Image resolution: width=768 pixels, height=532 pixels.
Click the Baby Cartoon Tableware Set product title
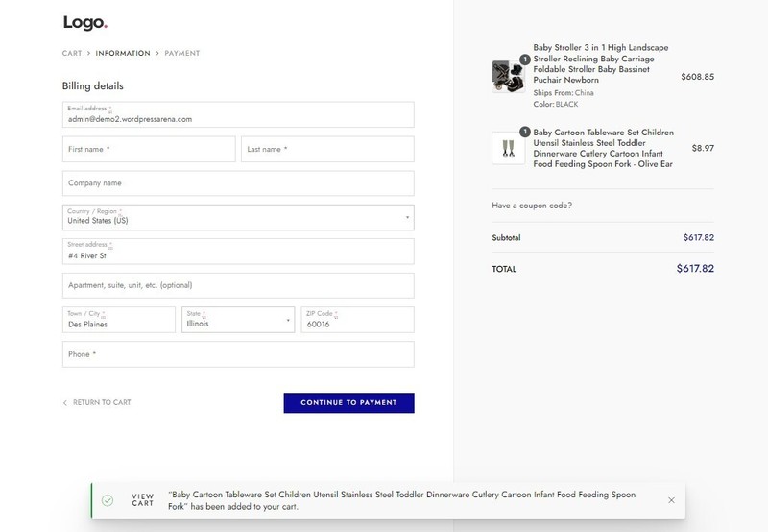coord(604,148)
